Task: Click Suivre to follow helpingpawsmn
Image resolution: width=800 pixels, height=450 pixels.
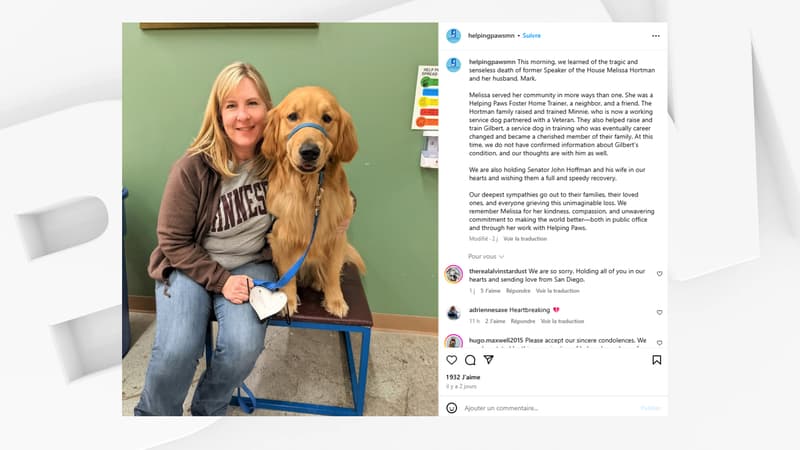Action: coord(531,36)
